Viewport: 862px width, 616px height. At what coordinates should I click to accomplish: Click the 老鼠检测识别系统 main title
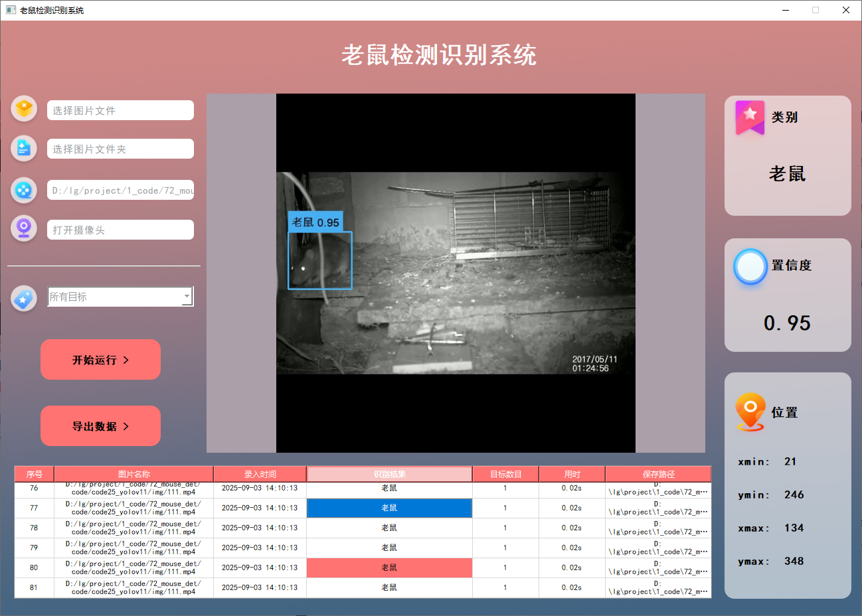point(439,55)
